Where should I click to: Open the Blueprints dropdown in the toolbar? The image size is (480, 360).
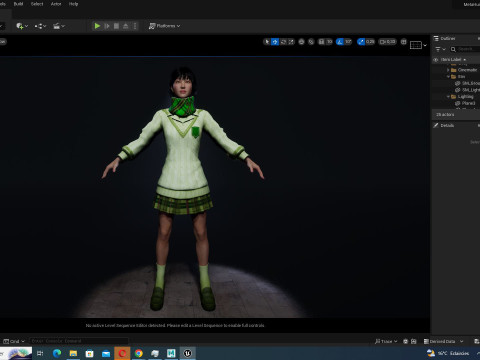(40, 26)
